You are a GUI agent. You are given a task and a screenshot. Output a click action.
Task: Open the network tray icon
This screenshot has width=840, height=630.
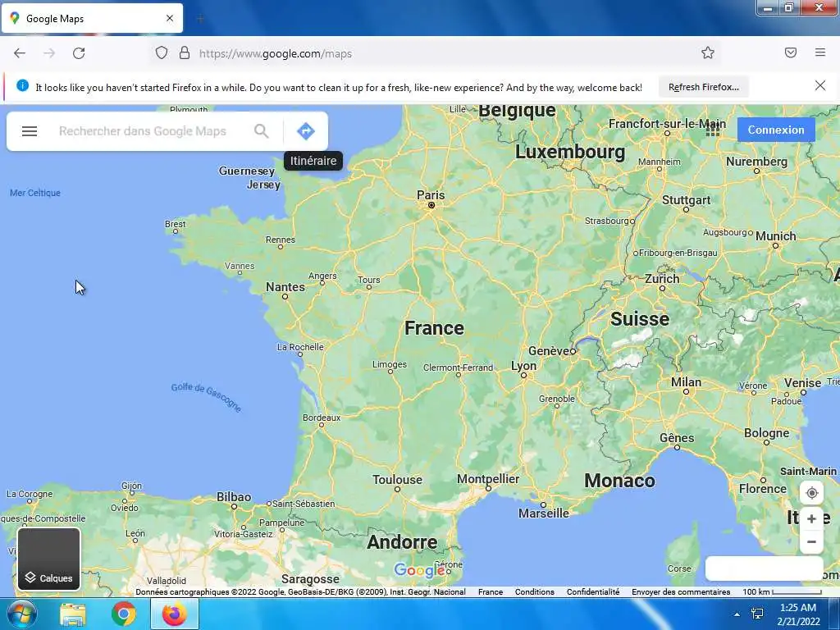click(x=757, y=614)
